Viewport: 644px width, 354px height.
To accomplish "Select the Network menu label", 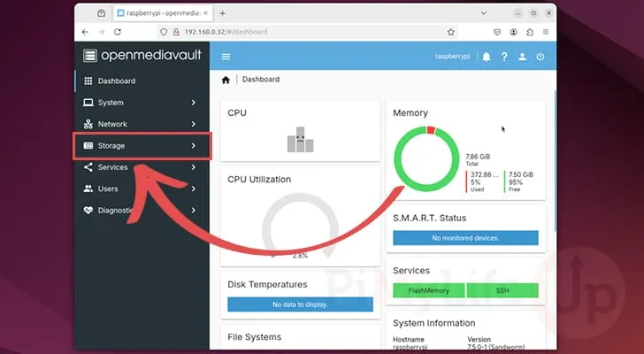I will pos(112,124).
